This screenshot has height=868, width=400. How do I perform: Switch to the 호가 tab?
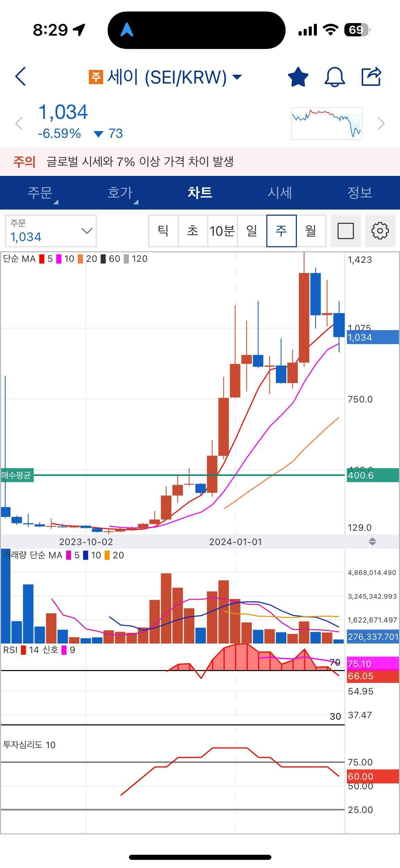click(120, 193)
